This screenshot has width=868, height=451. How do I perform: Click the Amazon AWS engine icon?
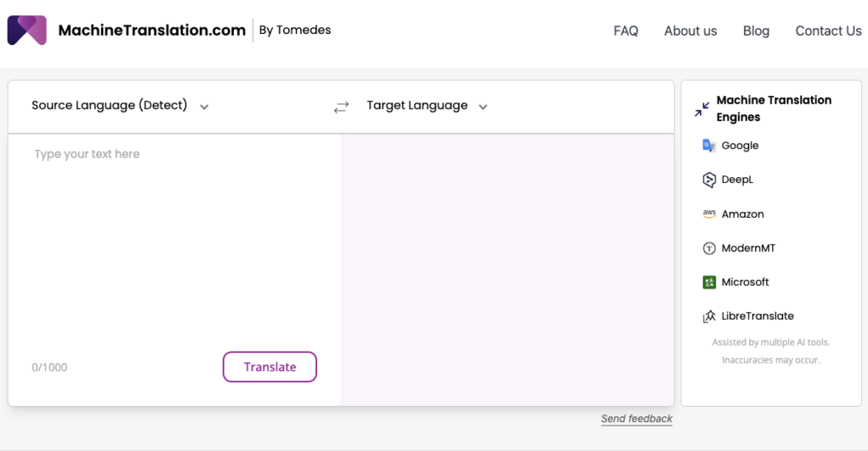point(709,214)
